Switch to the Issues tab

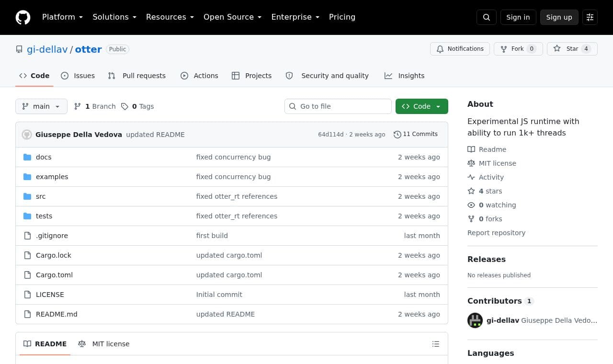78,76
